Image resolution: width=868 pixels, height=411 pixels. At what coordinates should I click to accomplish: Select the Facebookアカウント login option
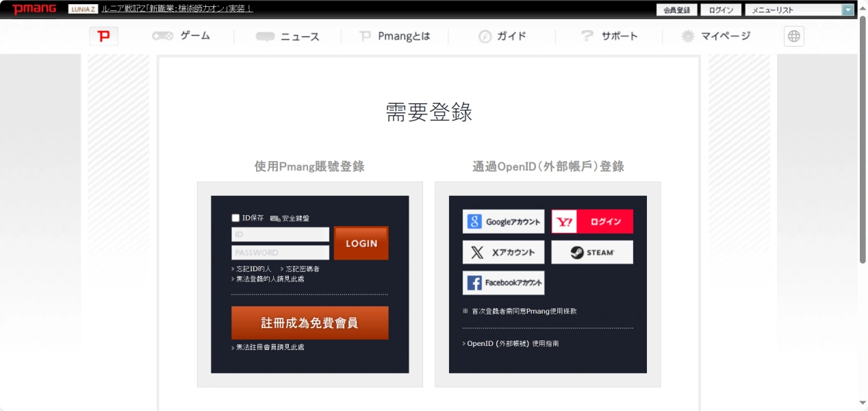coord(503,282)
